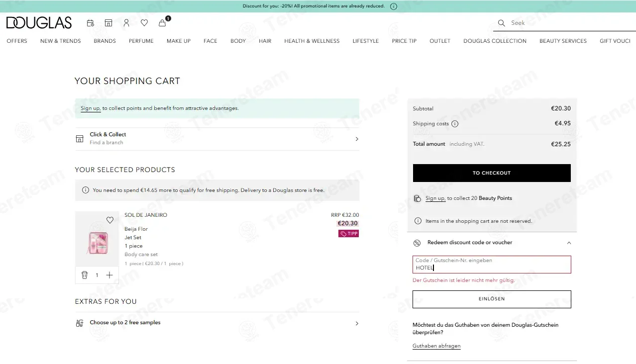
Task: Click the TIPP price tag badge
Action: [348, 234]
